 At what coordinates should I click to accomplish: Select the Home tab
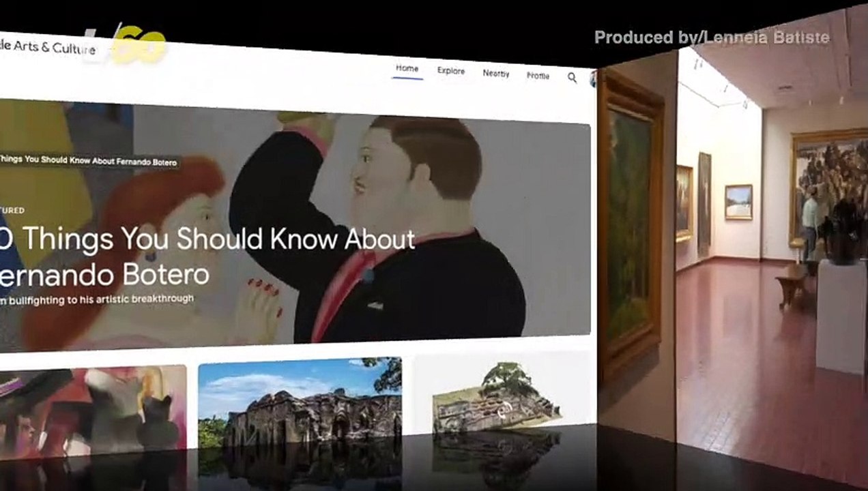(x=407, y=69)
